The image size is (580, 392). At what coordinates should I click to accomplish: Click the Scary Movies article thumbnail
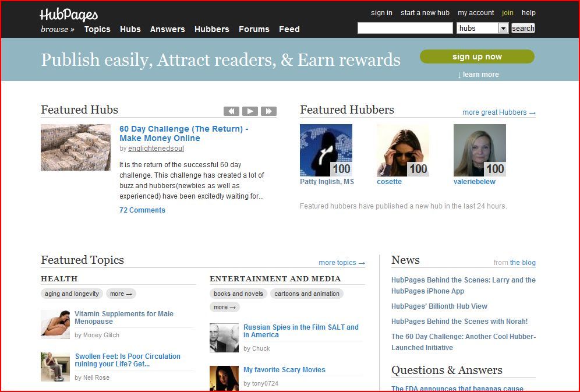[x=224, y=379]
